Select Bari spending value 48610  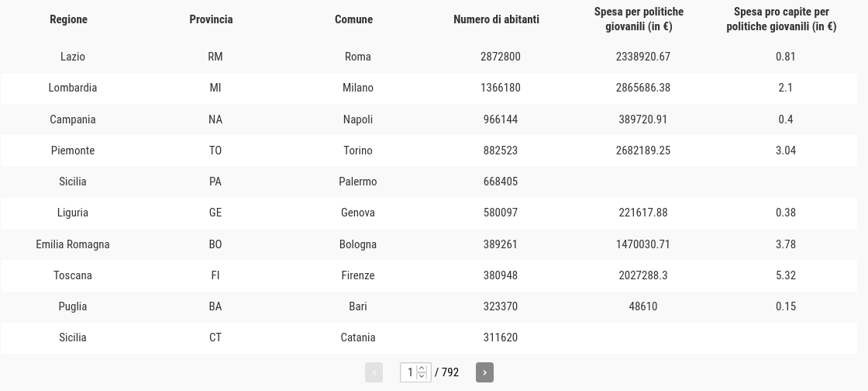(642, 306)
